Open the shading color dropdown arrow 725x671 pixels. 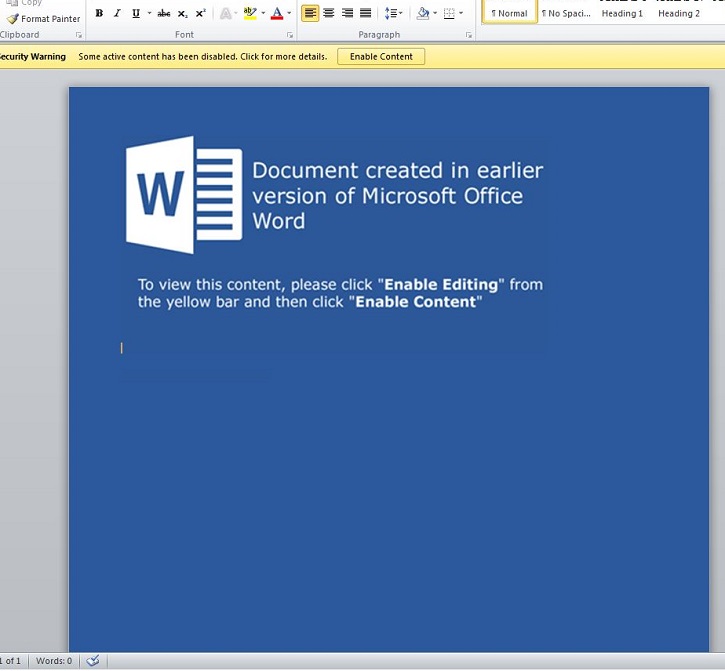tap(435, 13)
